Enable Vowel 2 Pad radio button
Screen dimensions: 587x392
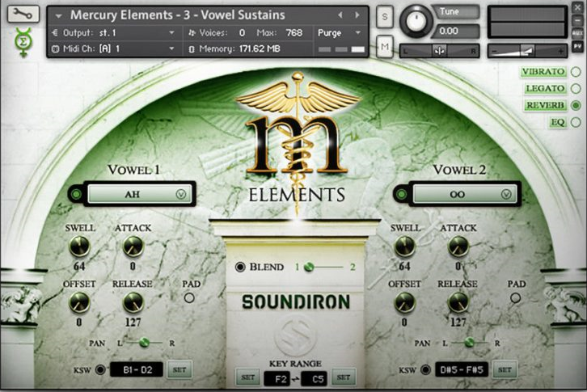pos(515,298)
